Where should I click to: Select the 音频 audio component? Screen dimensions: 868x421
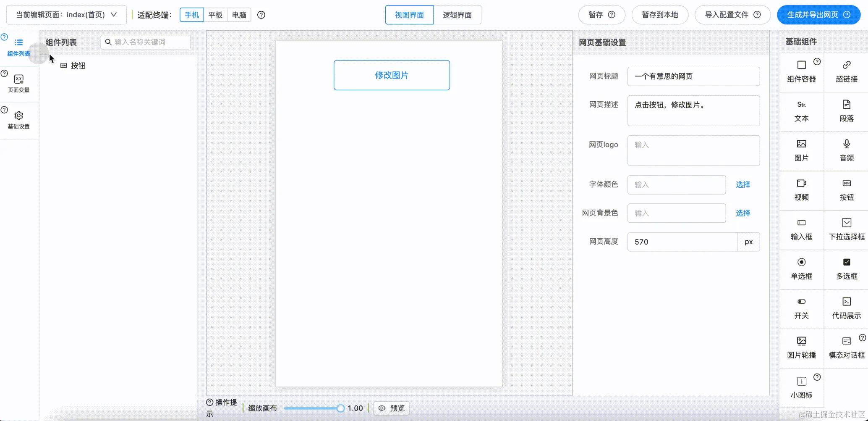[x=846, y=150]
